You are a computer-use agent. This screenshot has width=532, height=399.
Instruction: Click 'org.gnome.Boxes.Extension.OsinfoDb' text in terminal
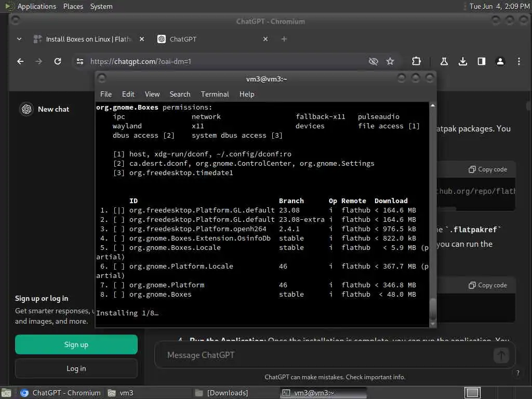[200, 238]
